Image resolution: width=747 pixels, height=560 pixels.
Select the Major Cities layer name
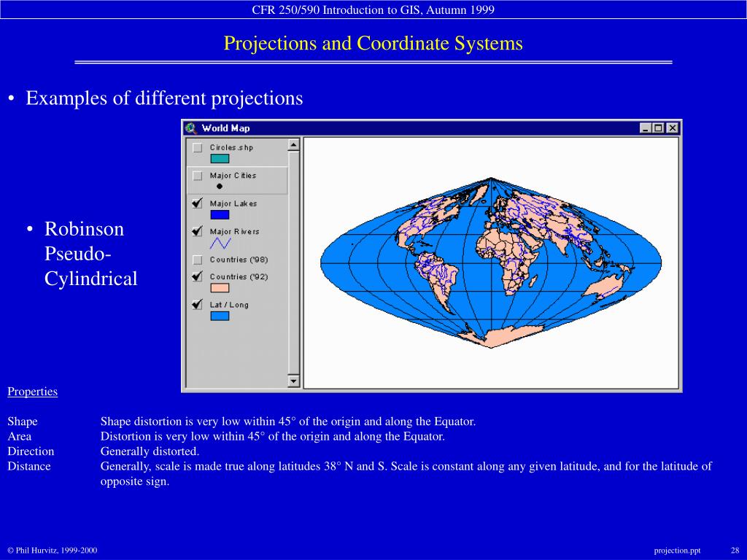coord(233,176)
